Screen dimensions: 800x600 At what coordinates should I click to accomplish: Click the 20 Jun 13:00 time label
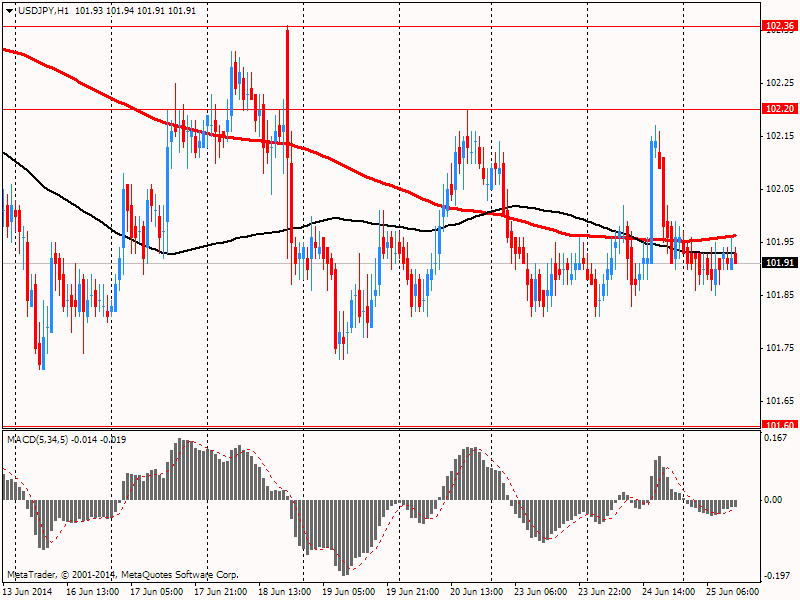pos(477,591)
